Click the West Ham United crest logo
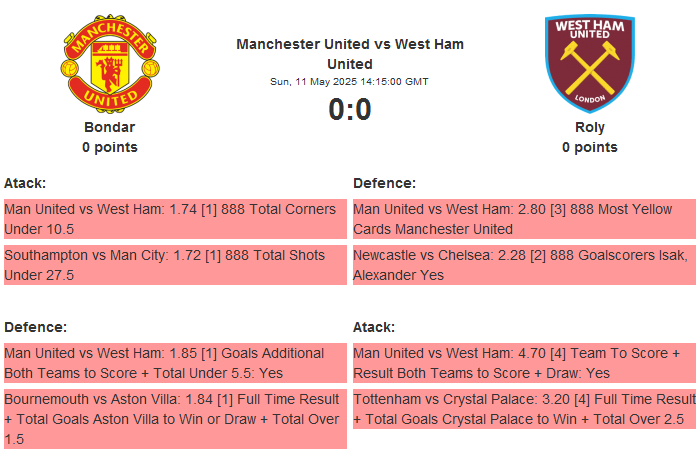 (589, 64)
